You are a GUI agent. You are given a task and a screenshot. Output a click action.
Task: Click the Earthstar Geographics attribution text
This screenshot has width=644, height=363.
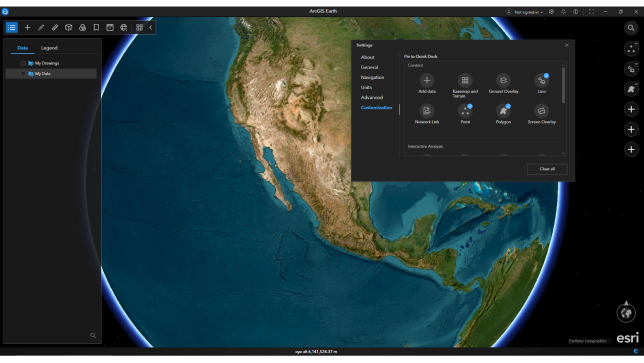point(588,341)
